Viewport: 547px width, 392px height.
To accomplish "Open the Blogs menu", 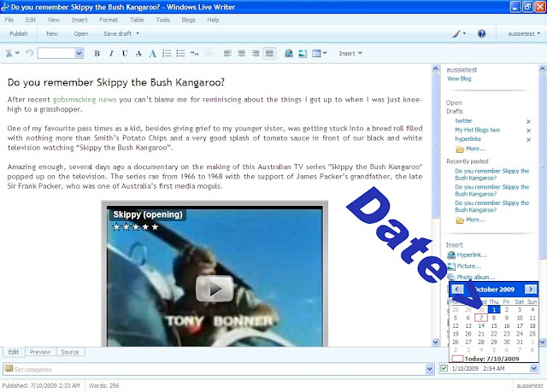I will coord(188,20).
